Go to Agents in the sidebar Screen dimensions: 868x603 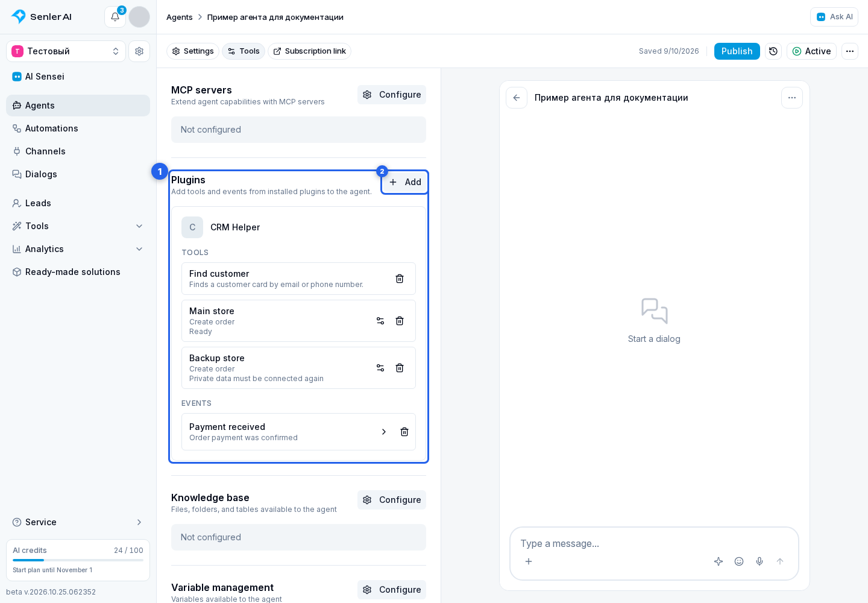pyautogui.click(x=78, y=106)
